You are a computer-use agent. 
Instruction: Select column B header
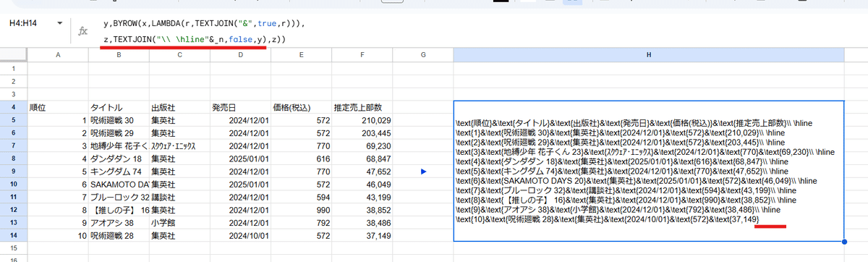(x=119, y=54)
